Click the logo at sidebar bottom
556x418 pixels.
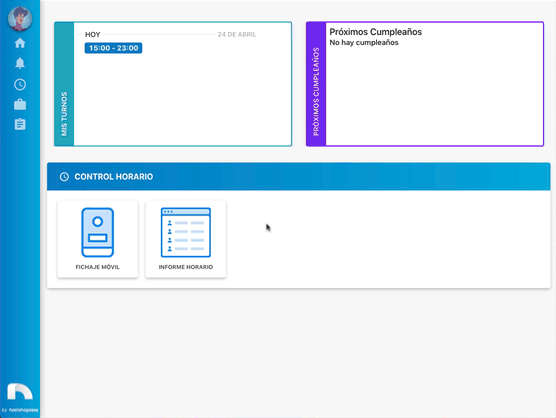20,391
